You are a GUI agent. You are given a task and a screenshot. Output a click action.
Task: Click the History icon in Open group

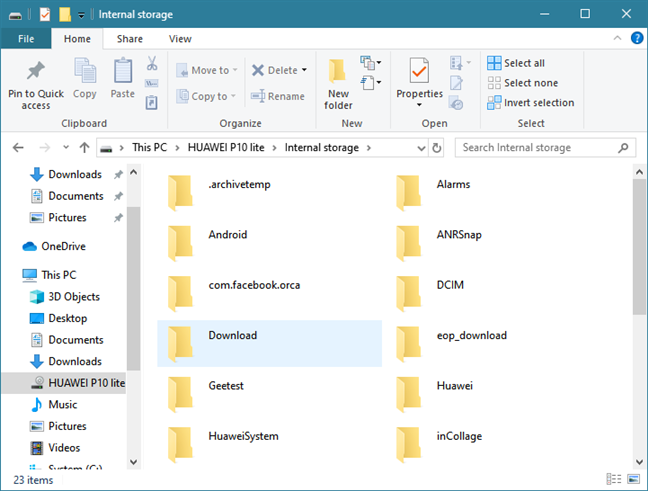click(456, 103)
